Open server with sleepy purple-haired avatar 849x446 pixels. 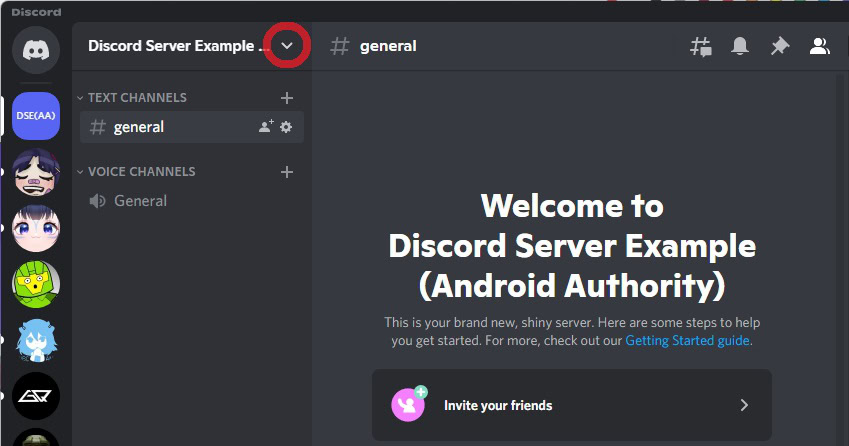coord(36,172)
